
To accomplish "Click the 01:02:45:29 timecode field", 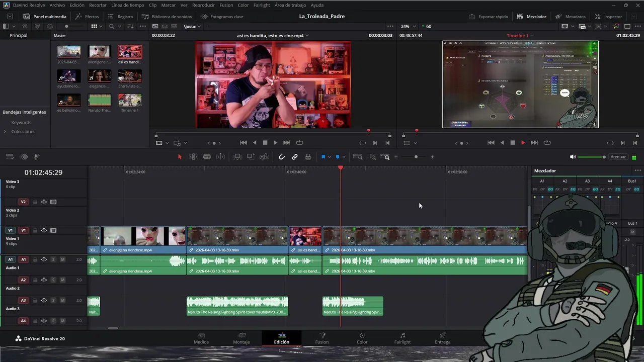I will click(x=43, y=172).
